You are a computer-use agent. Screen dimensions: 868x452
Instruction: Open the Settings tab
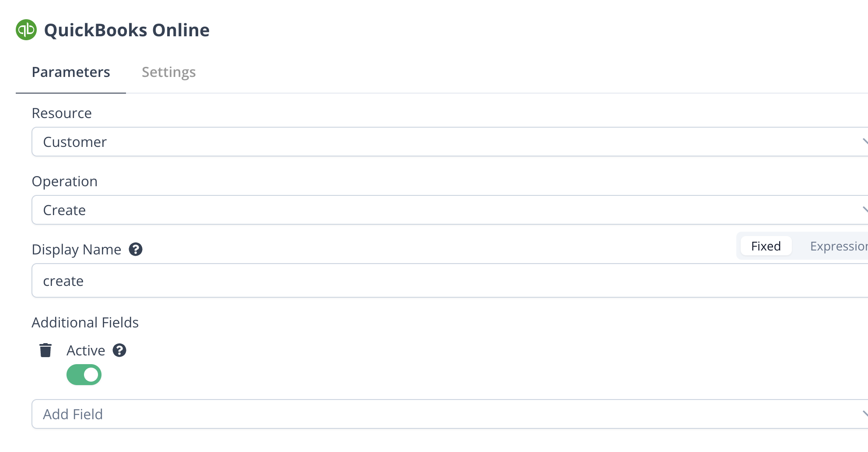coord(168,72)
